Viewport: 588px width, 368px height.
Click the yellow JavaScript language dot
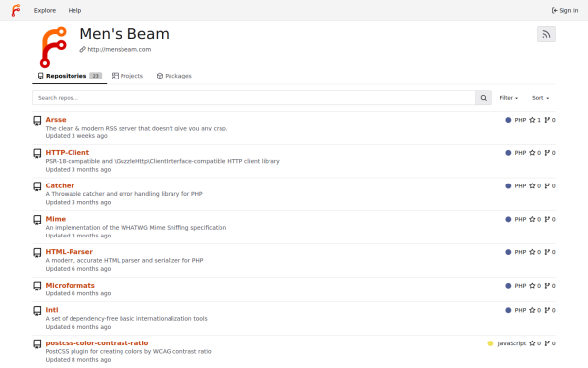(x=490, y=343)
